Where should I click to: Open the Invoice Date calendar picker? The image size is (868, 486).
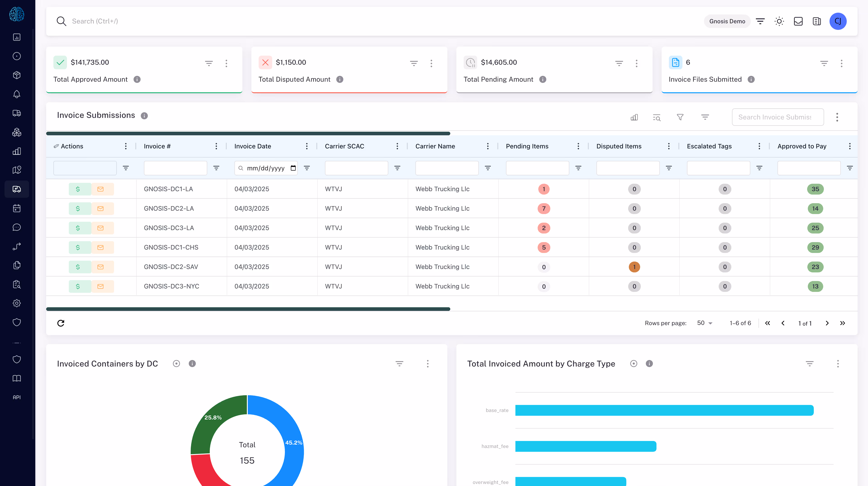[293, 168]
